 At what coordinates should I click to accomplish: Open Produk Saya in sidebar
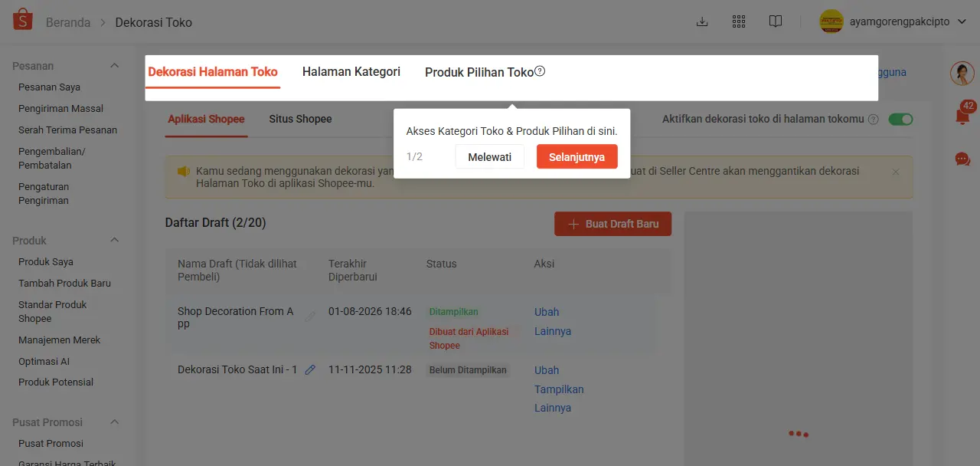point(46,262)
